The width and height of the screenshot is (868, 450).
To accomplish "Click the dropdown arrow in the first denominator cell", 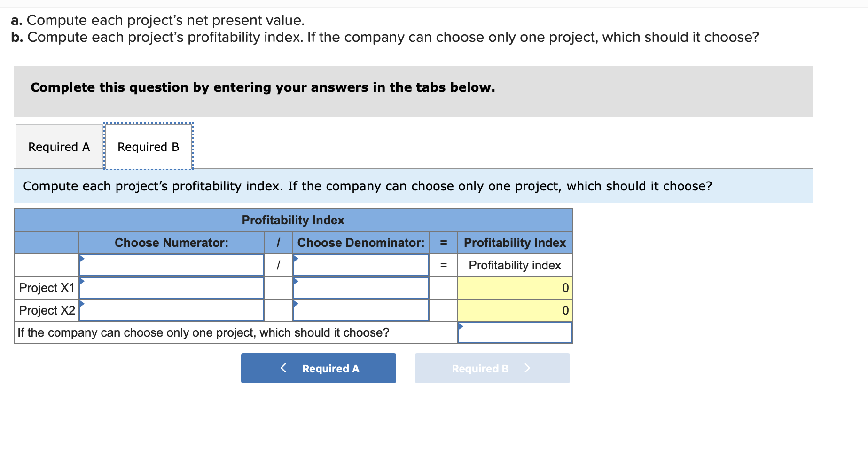I will pyautogui.click(x=296, y=259).
